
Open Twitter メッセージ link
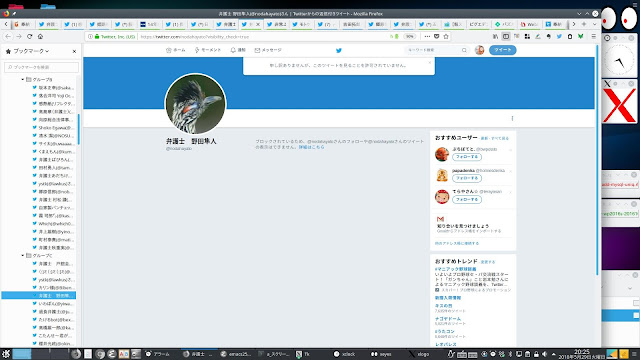pos(268,50)
